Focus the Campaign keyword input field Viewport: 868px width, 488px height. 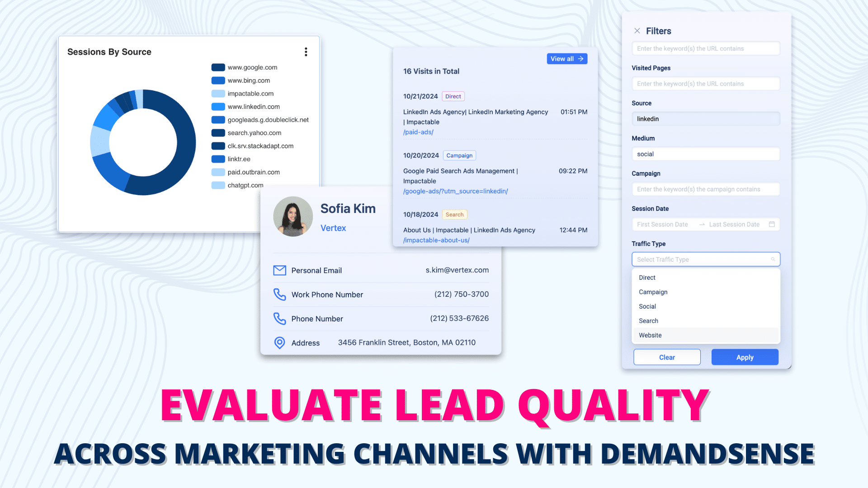706,189
